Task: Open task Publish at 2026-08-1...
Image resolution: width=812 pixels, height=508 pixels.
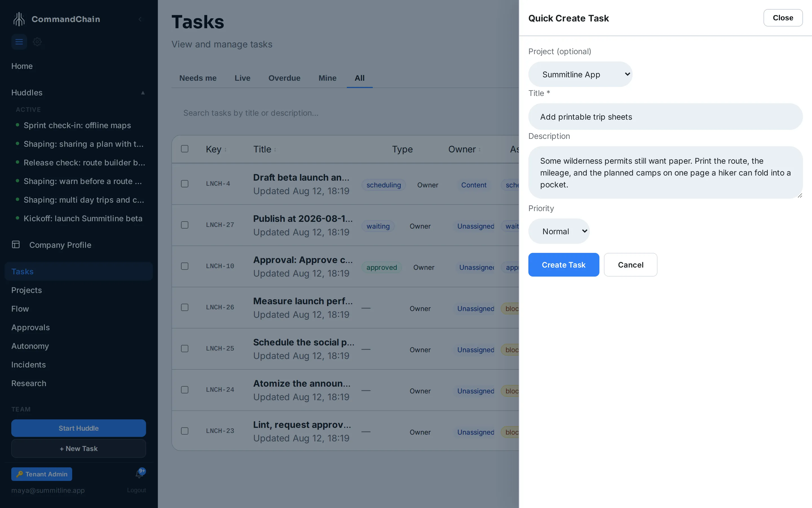Action: click(x=303, y=218)
